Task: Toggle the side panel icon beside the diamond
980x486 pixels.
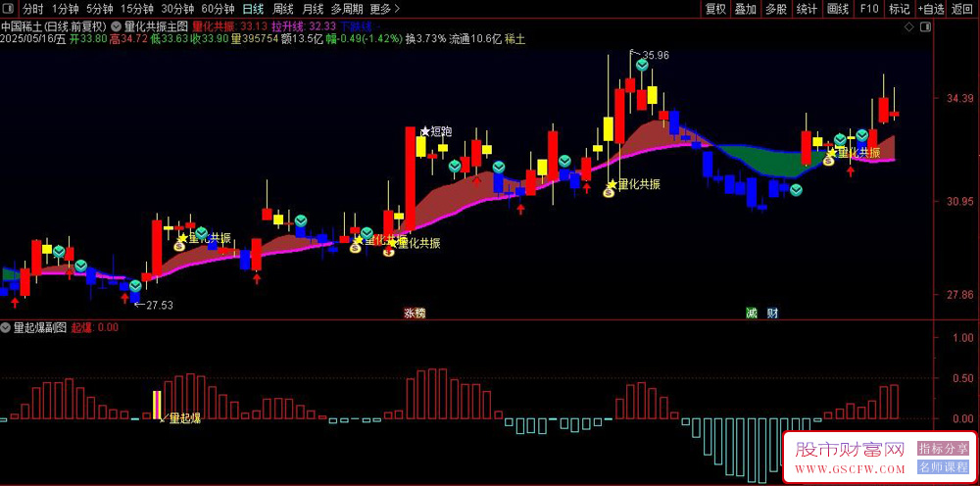Action: (925, 26)
